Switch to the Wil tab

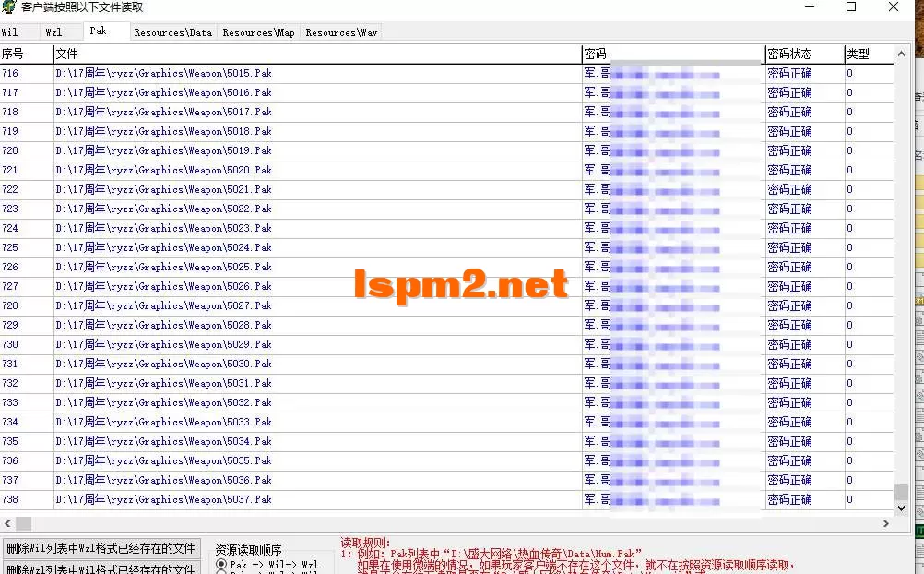click(x=9, y=32)
